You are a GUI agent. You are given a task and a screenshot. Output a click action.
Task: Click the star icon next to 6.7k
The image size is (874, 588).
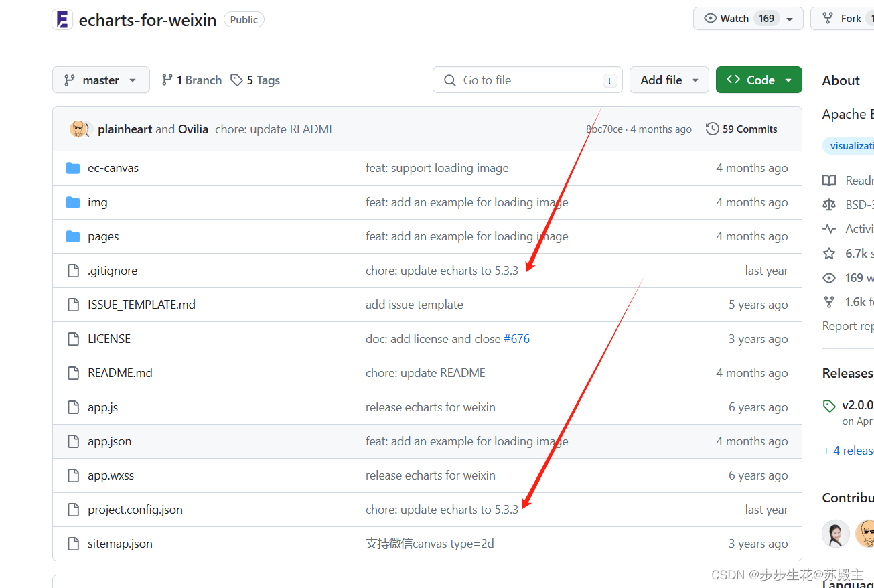829,253
